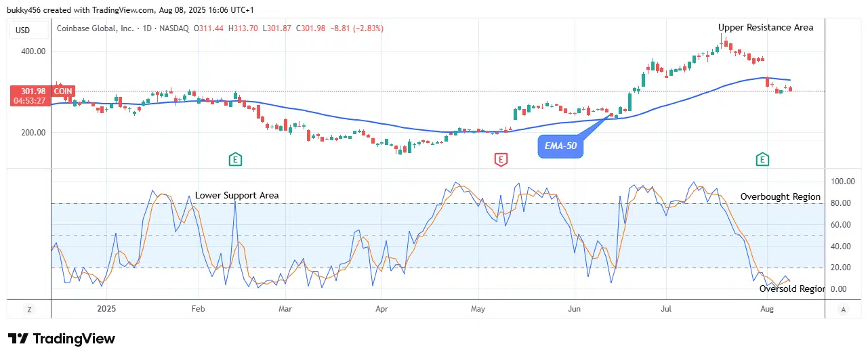Image resolution: width=868 pixels, height=359 pixels.
Task: Click the 1D interval label
Action: [146, 29]
